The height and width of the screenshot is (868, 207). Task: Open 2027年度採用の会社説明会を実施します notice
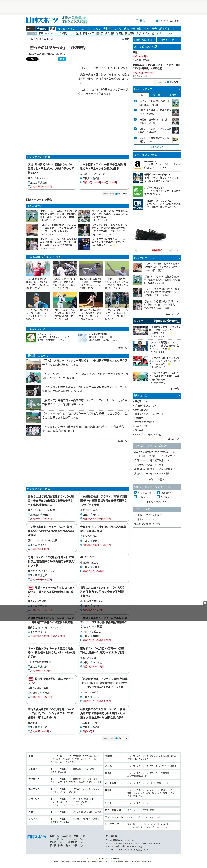155,452
